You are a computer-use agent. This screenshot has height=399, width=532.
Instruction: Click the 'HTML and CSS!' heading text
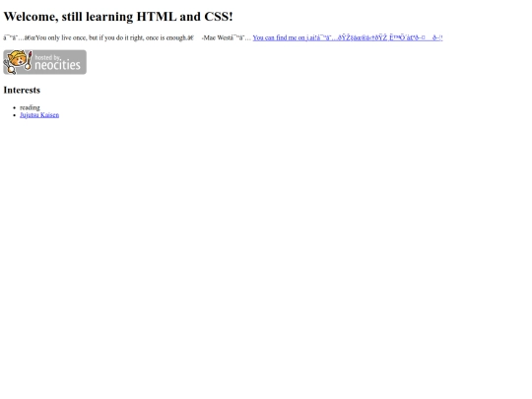(184, 17)
